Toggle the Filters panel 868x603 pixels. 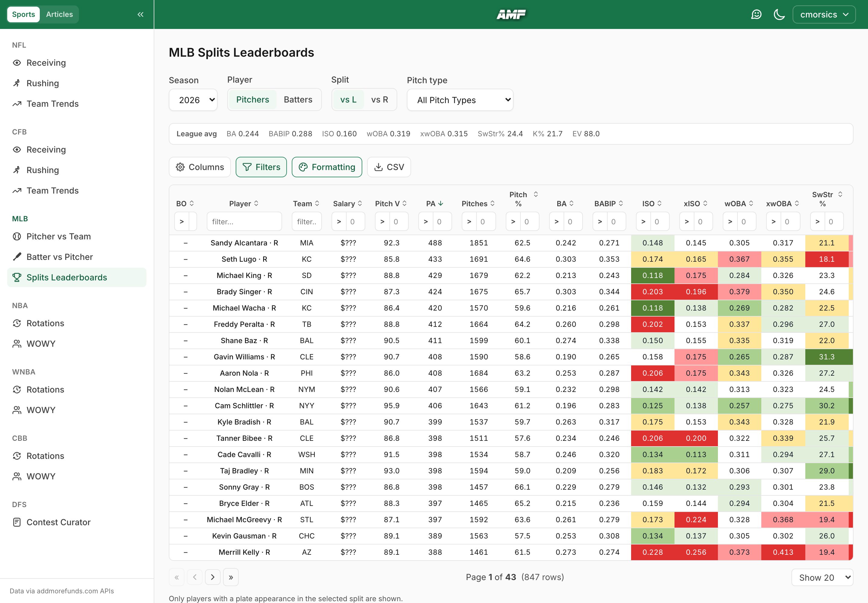point(261,167)
